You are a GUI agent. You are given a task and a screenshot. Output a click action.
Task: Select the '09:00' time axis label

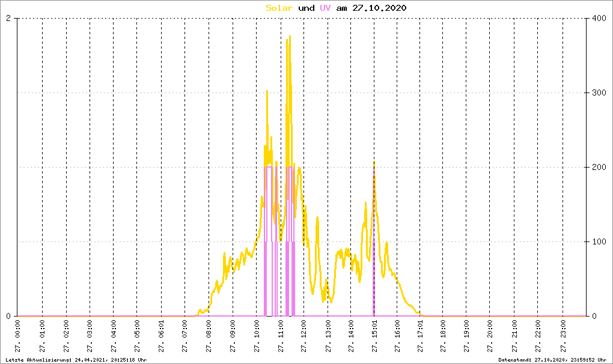[233, 336]
